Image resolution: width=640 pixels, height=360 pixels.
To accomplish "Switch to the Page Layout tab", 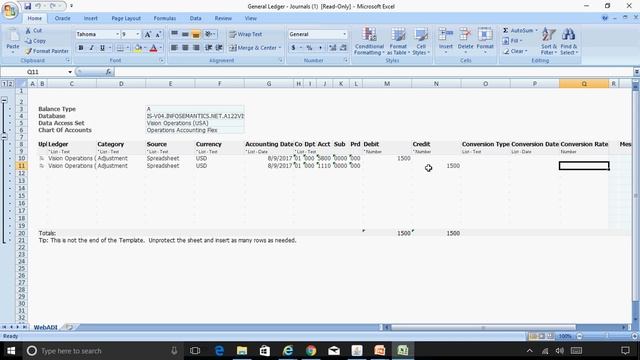I will point(126,18).
